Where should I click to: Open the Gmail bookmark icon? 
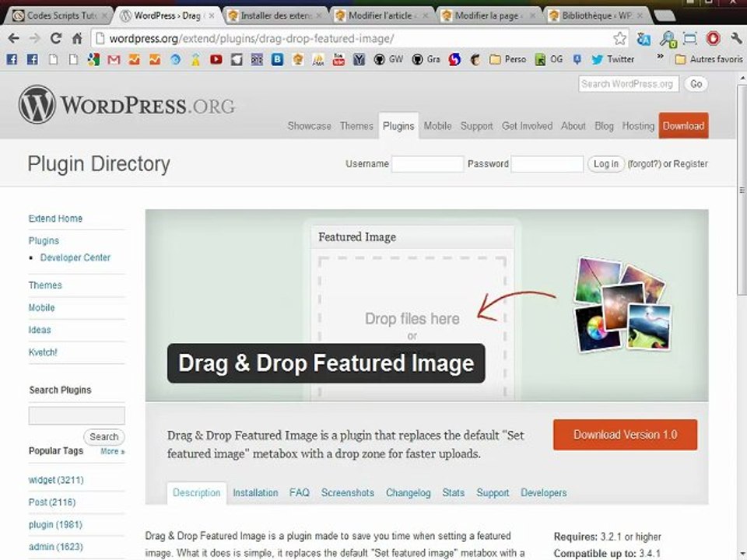(114, 60)
